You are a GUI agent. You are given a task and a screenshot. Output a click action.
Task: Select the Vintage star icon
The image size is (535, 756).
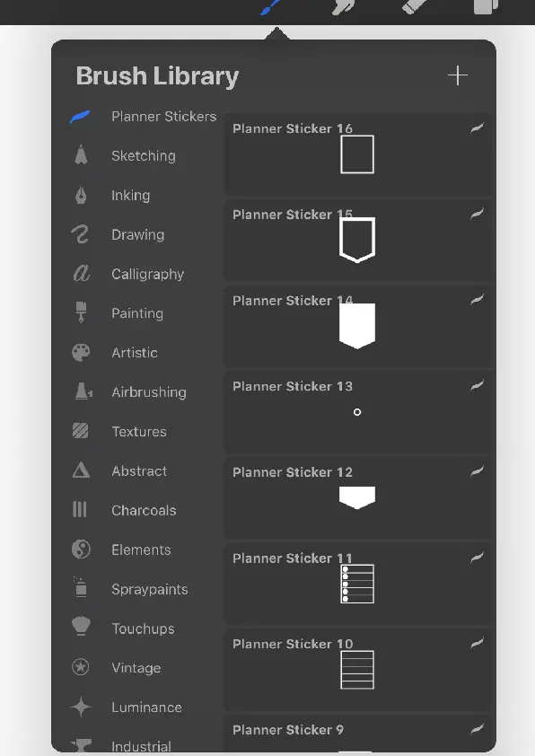tap(81, 667)
